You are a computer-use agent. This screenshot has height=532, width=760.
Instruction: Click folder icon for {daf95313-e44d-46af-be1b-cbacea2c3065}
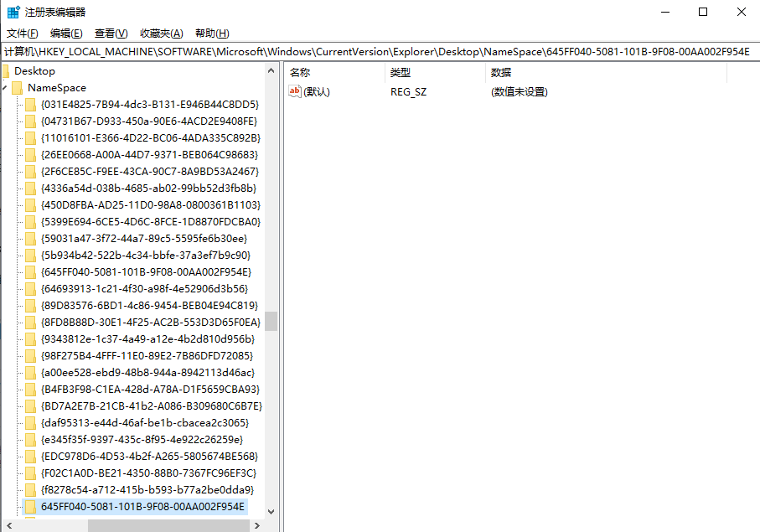[x=30, y=423]
